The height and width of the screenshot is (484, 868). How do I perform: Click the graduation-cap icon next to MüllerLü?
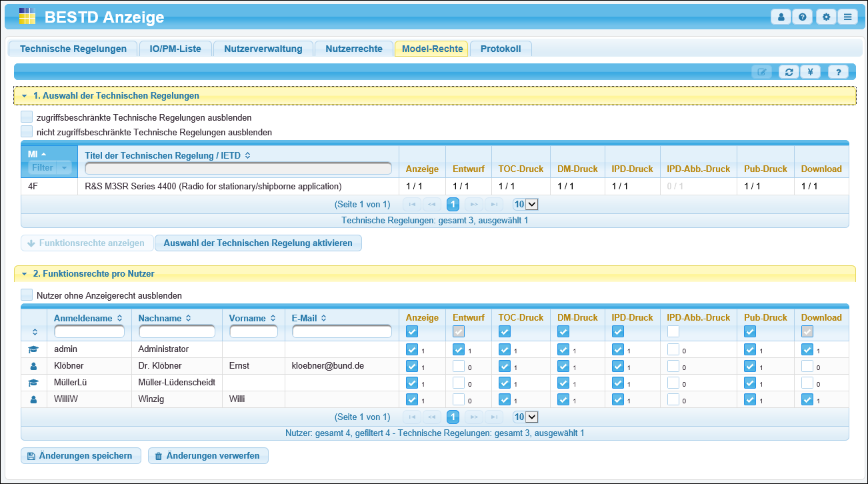pos(34,383)
